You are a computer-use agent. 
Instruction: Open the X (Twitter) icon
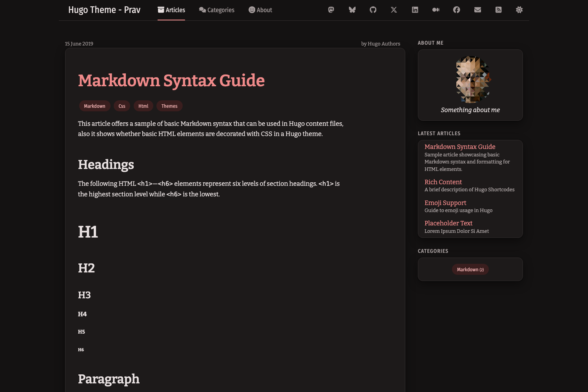(394, 10)
